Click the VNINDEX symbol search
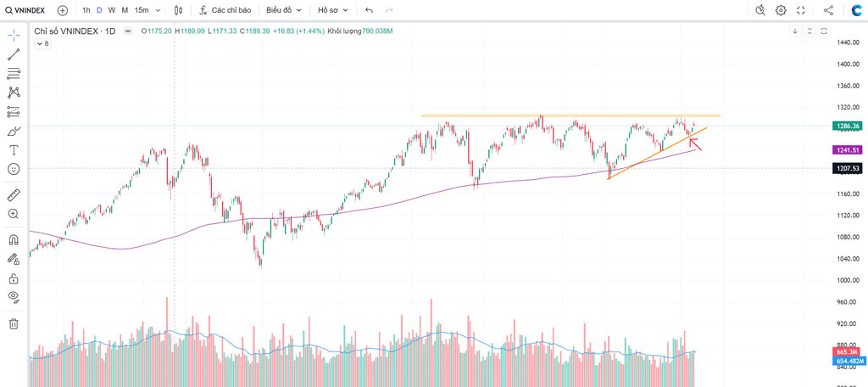868x387 pixels. [25, 10]
